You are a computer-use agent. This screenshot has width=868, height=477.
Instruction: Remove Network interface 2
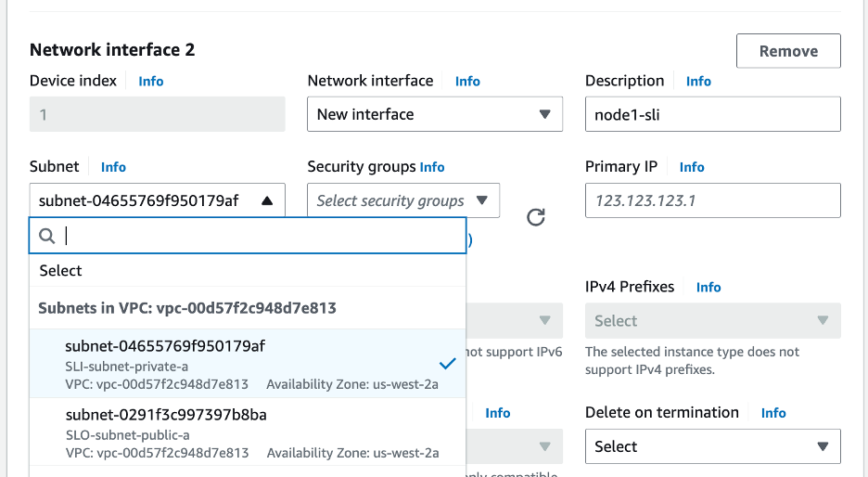click(788, 51)
